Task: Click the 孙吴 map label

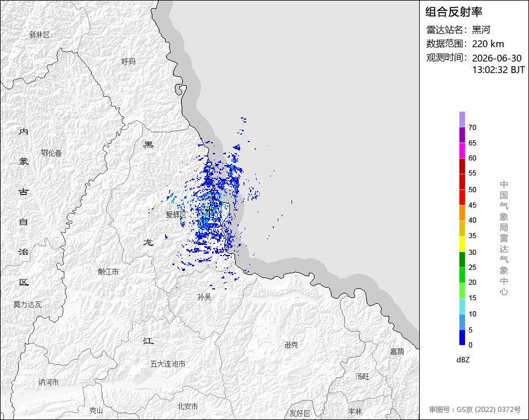Action: [205, 297]
